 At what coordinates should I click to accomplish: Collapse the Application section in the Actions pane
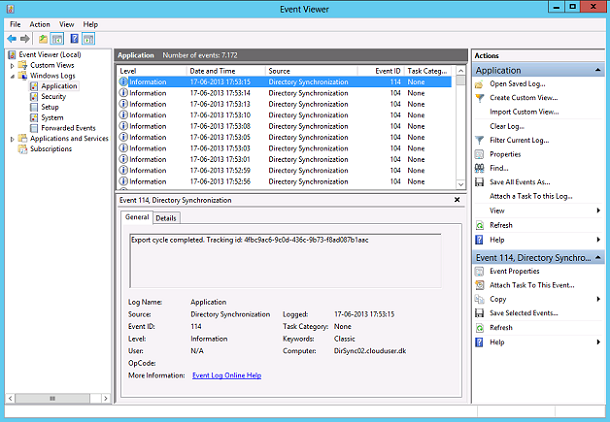pos(598,70)
